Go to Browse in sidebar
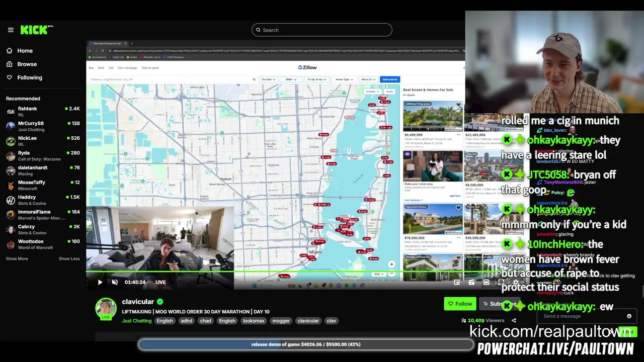 27,64
